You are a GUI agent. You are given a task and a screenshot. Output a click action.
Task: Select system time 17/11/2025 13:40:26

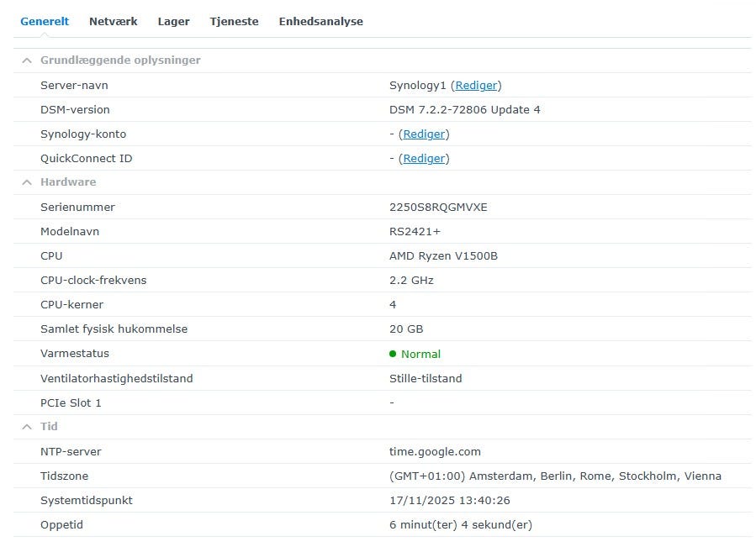(449, 501)
